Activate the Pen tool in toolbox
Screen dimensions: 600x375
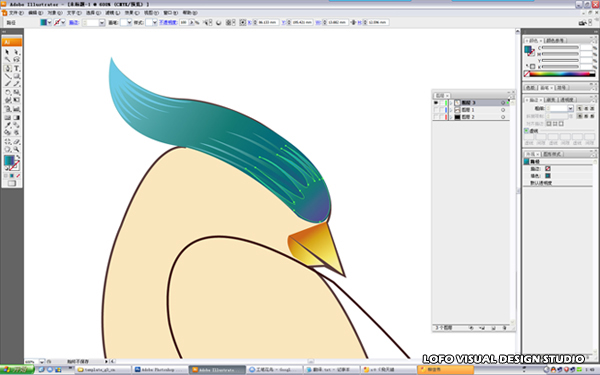7,68
